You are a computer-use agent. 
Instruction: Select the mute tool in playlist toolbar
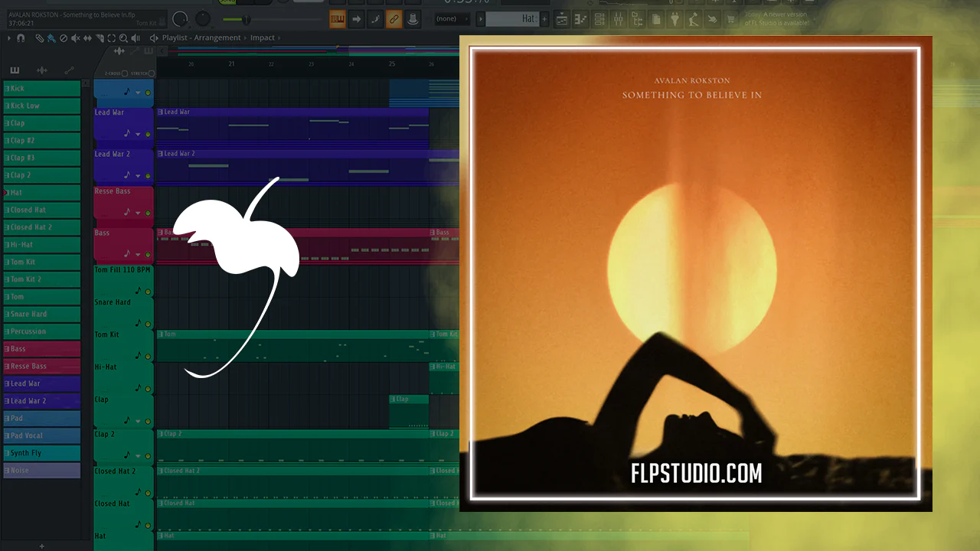tap(76, 37)
